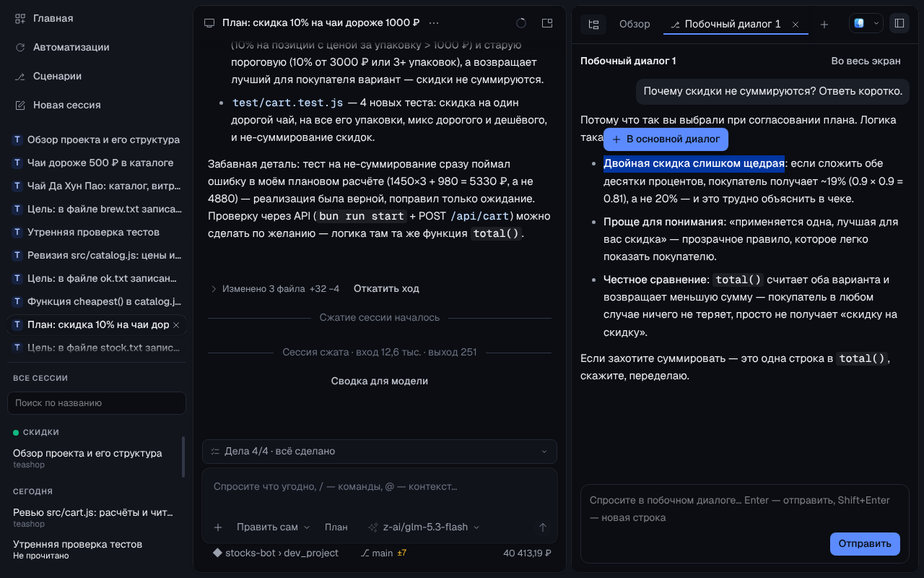Close the Побочный диалог 1 tab

(796, 24)
